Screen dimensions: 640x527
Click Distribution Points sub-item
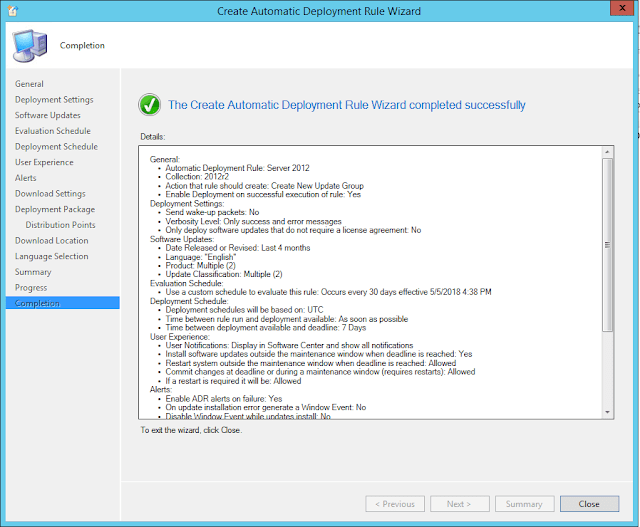click(60, 225)
